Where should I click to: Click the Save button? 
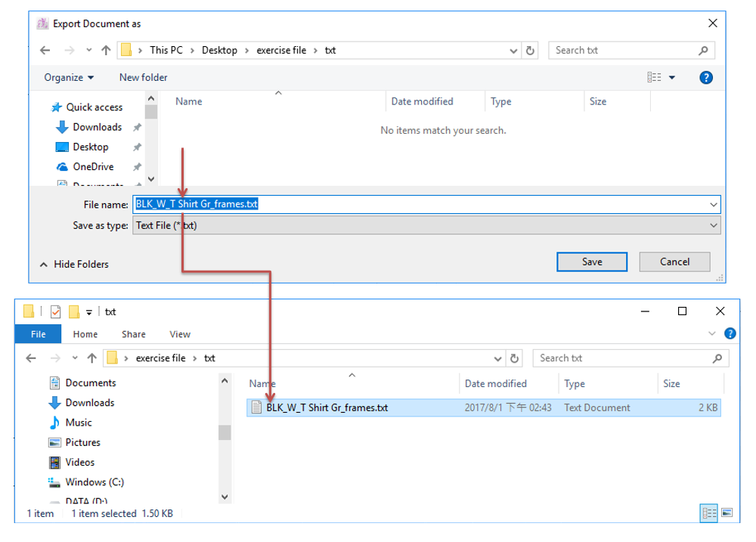(x=592, y=262)
